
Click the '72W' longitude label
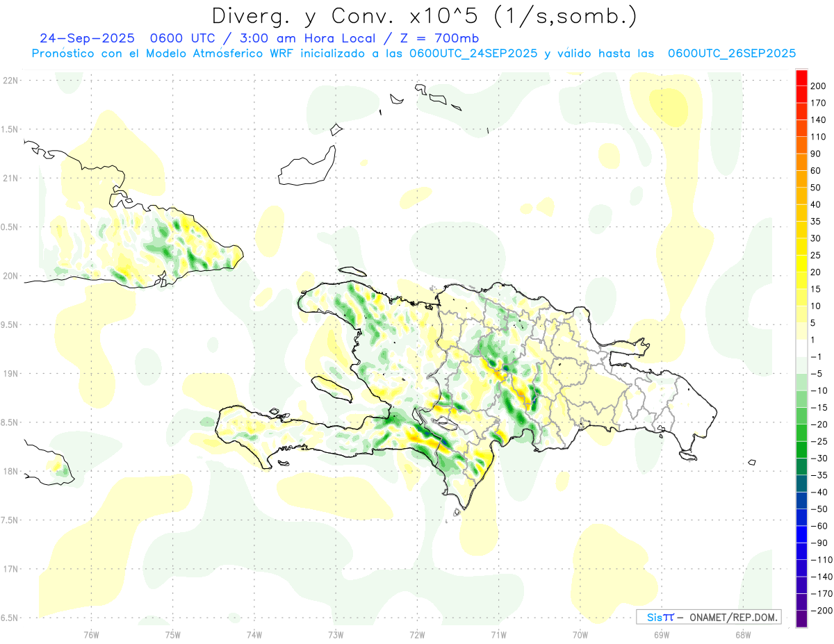pos(417,635)
